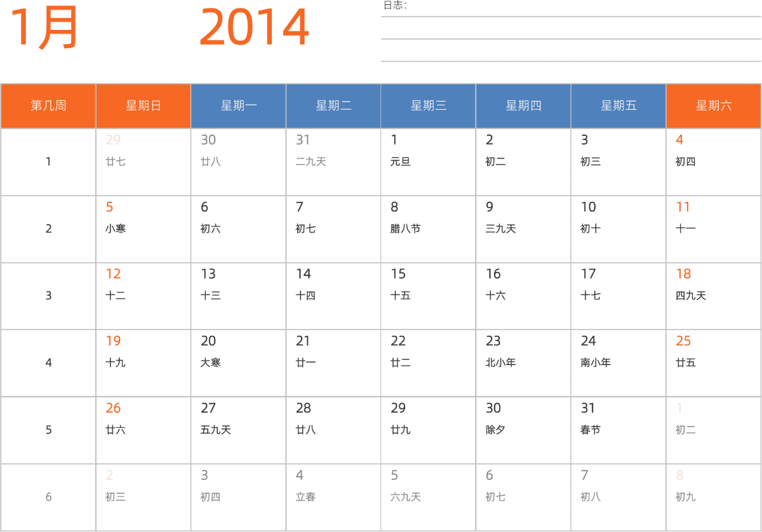Click Saturday January 4 初四
Screen dimensions: 762x532
pos(714,162)
